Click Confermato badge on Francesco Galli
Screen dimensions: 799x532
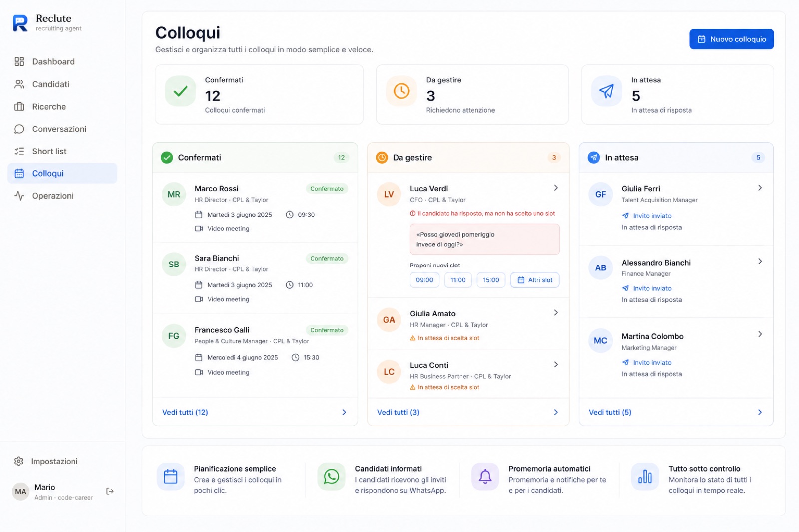click(327, 330)
